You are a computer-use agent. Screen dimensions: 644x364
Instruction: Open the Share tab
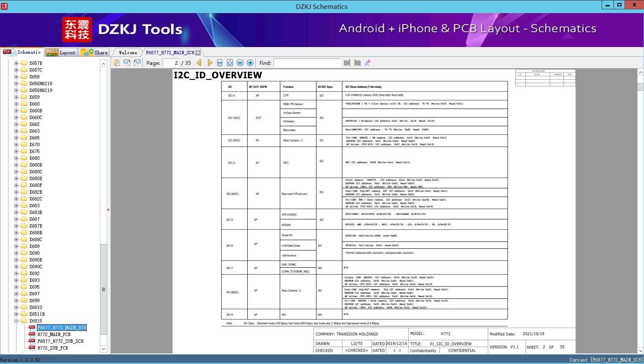tap(94, 53)
